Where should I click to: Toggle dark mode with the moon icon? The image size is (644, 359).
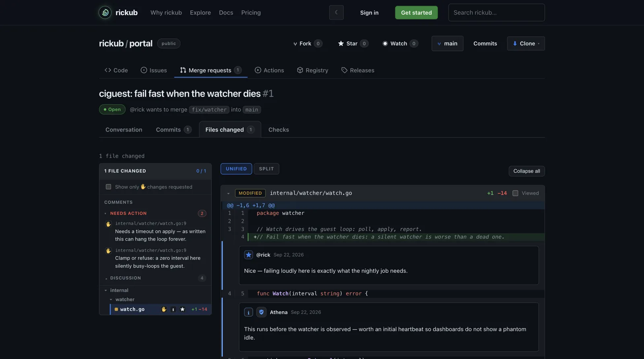point(336,12)
